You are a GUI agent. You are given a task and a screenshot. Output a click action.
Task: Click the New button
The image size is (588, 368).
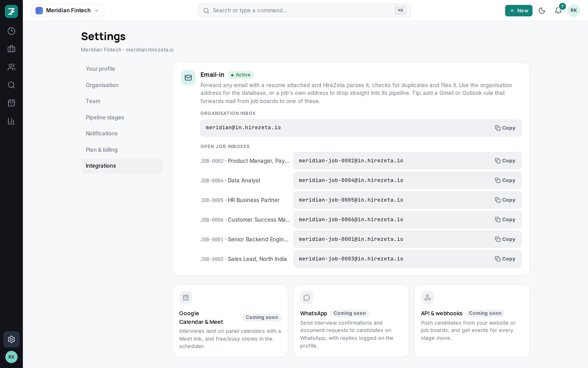tap(519, 10)
